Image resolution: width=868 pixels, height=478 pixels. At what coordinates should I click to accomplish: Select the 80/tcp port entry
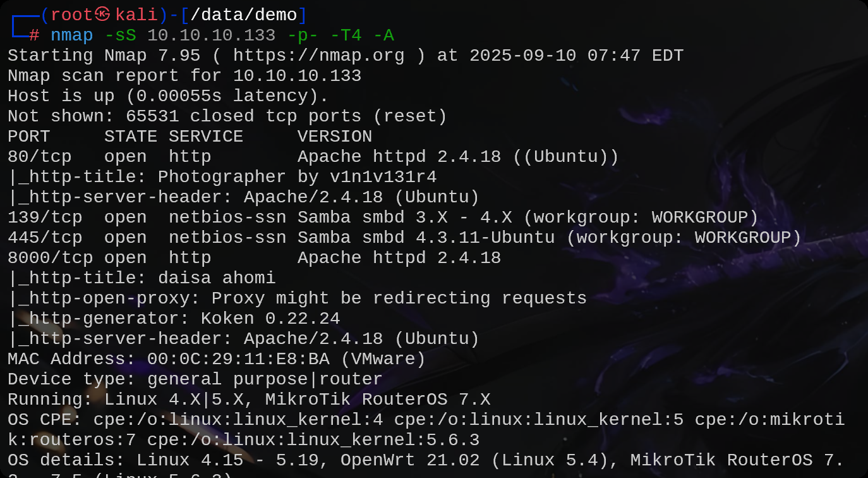point(39,157)
